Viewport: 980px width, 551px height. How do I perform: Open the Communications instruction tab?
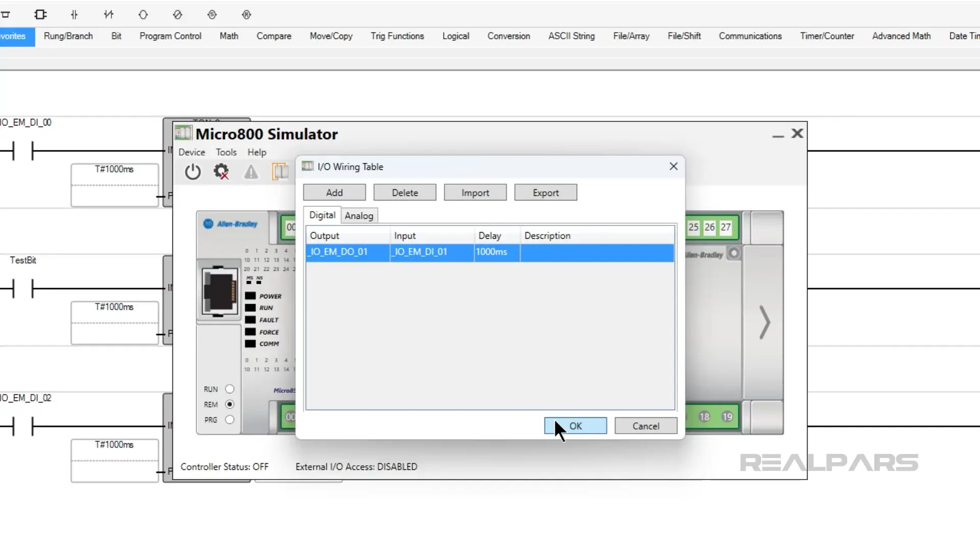pyautogui.click(x=750, y=36)
